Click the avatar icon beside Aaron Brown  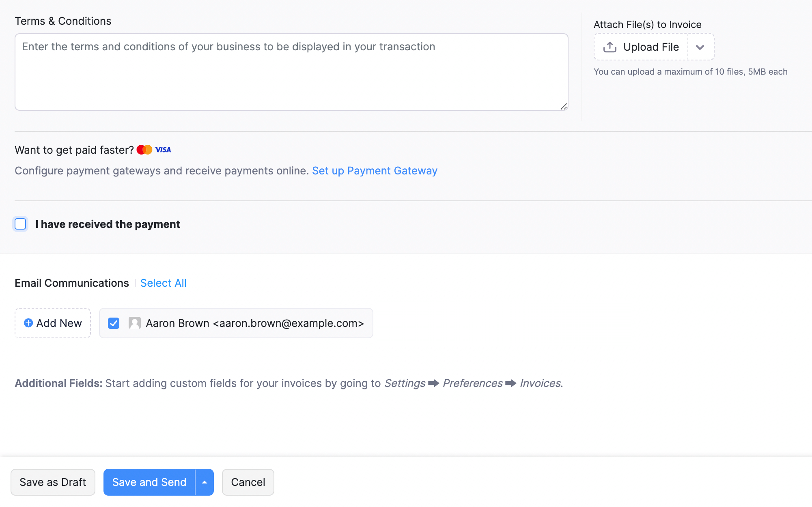[134, 323]
